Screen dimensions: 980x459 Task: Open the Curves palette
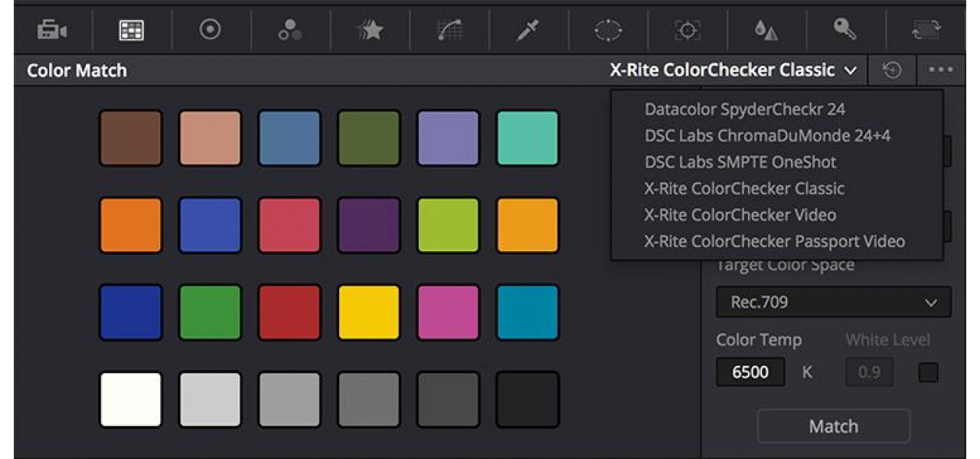[x=449, y=30]
